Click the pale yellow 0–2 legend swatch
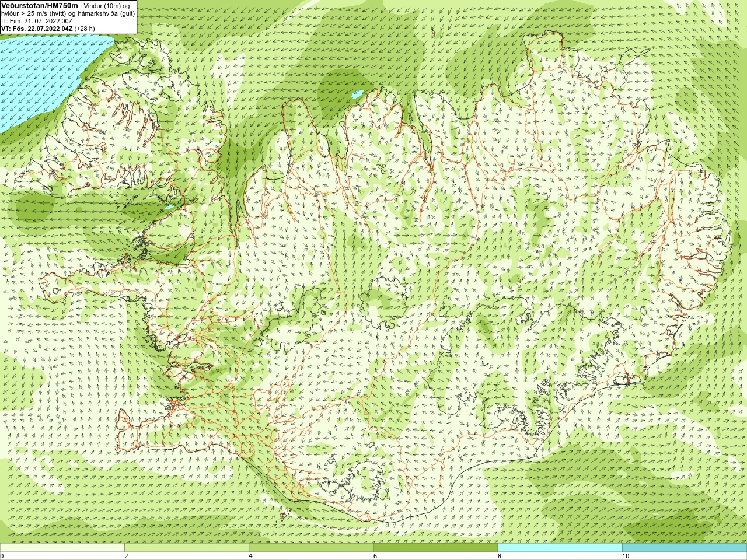The height and width of the screenshot is (560, 747). coord(62,548)
